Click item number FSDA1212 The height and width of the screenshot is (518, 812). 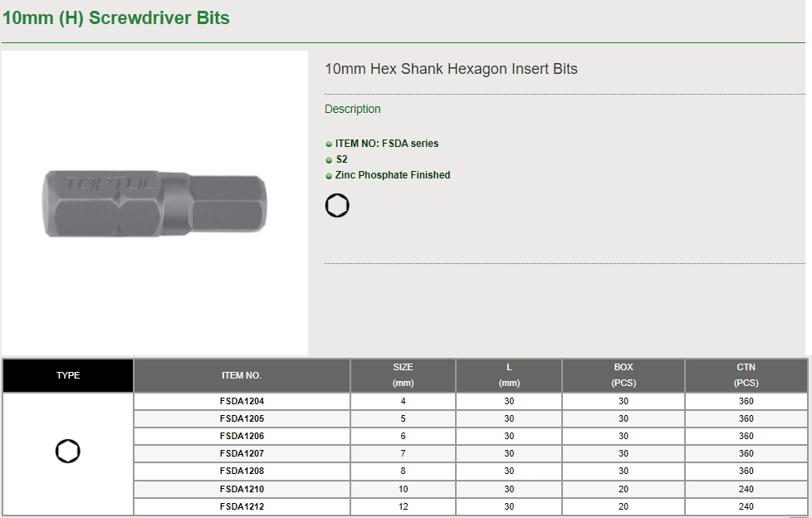click(x=242, y=506)
